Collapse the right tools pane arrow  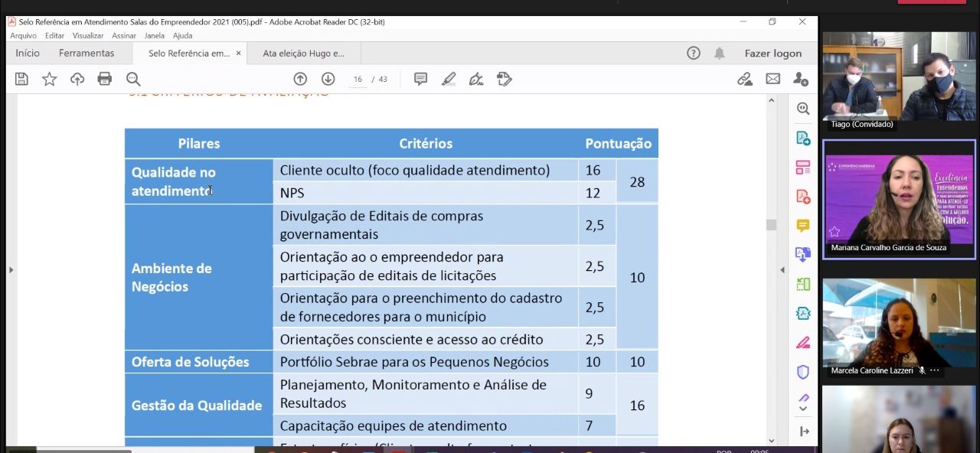[x=782, y=269]
